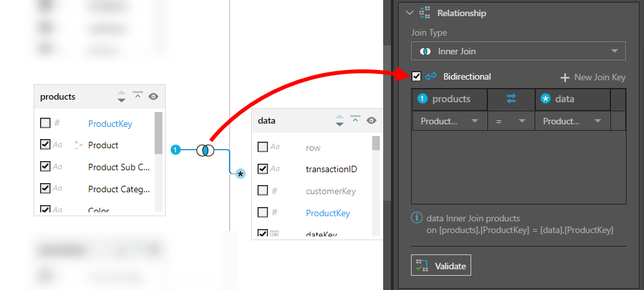Click the sort arrows icon on data table
This screenshot has height=290, width=644.
click(x=339, y=120)
